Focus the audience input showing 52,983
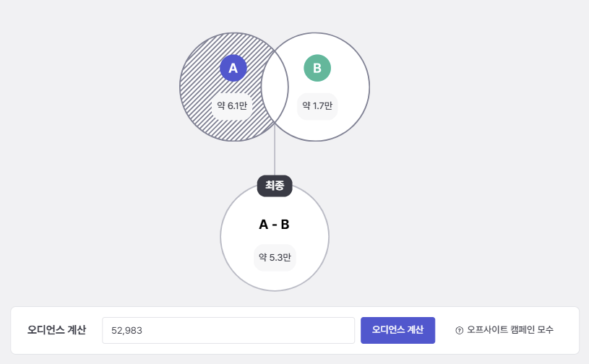 [228, 330]
